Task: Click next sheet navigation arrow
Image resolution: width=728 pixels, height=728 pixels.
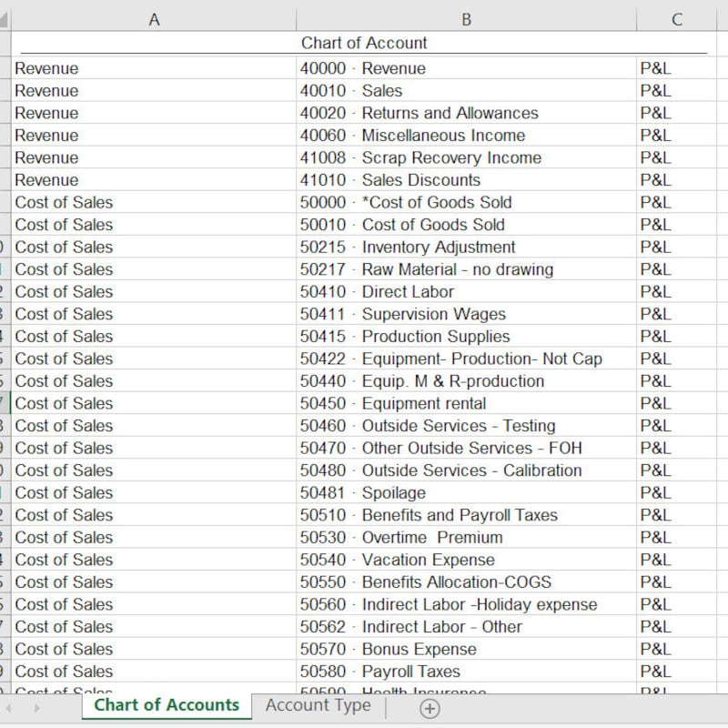Action: 37,708
